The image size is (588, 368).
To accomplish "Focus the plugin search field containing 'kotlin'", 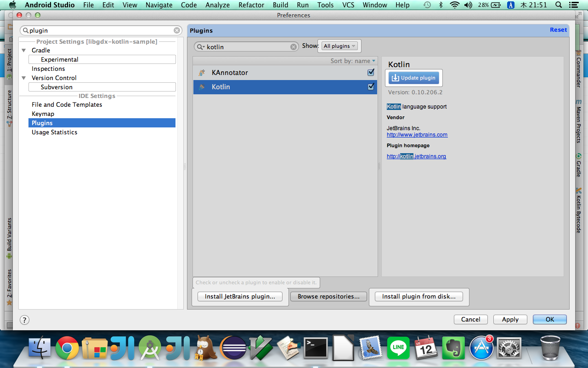I will 247,47.
